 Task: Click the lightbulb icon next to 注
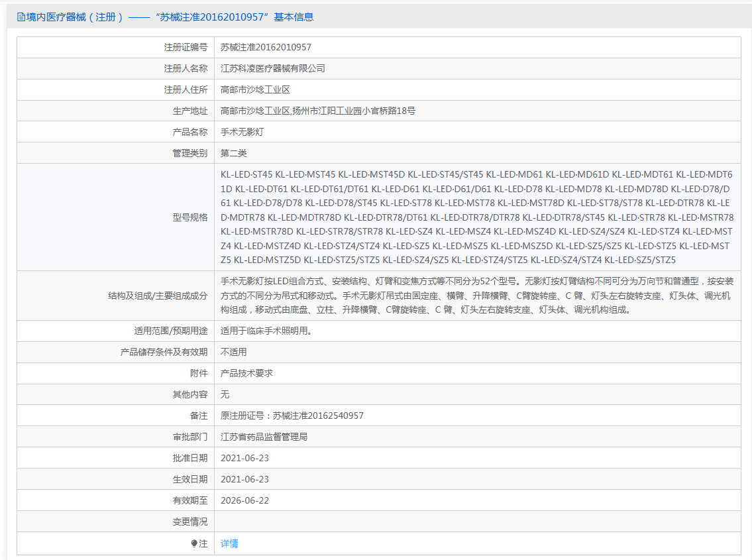click(193, 543)
